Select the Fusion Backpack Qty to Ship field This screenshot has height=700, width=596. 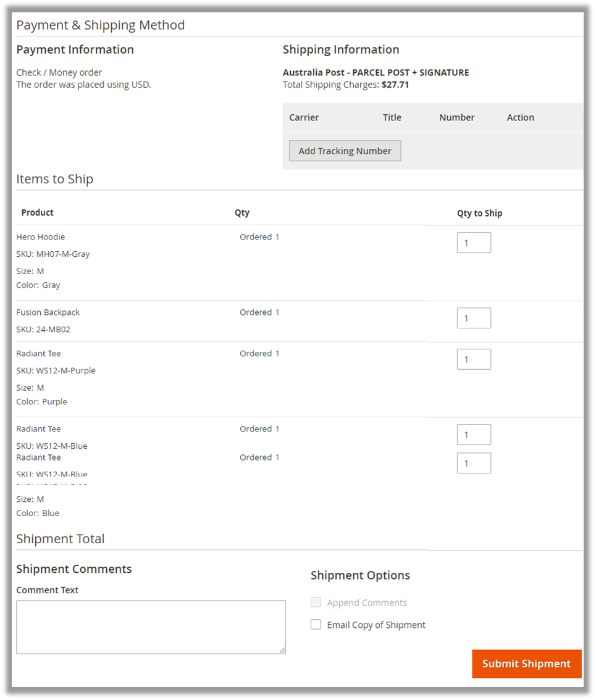(x=474, y=318)
